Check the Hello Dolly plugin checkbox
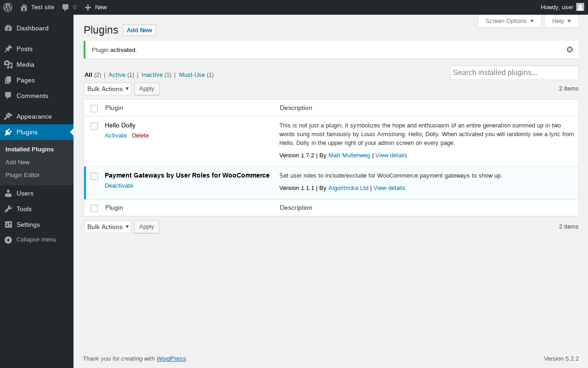The image size is (588, 368). [x=94, y=126]
